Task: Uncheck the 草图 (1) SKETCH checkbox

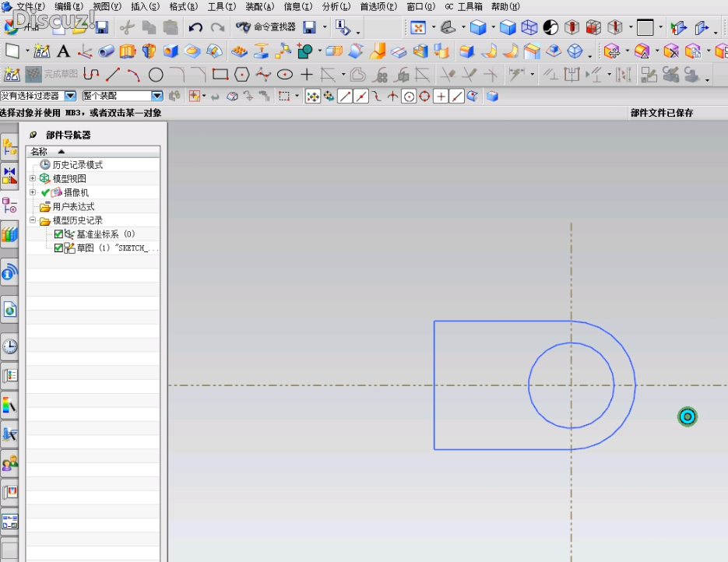Action: (x=58, y=248)
